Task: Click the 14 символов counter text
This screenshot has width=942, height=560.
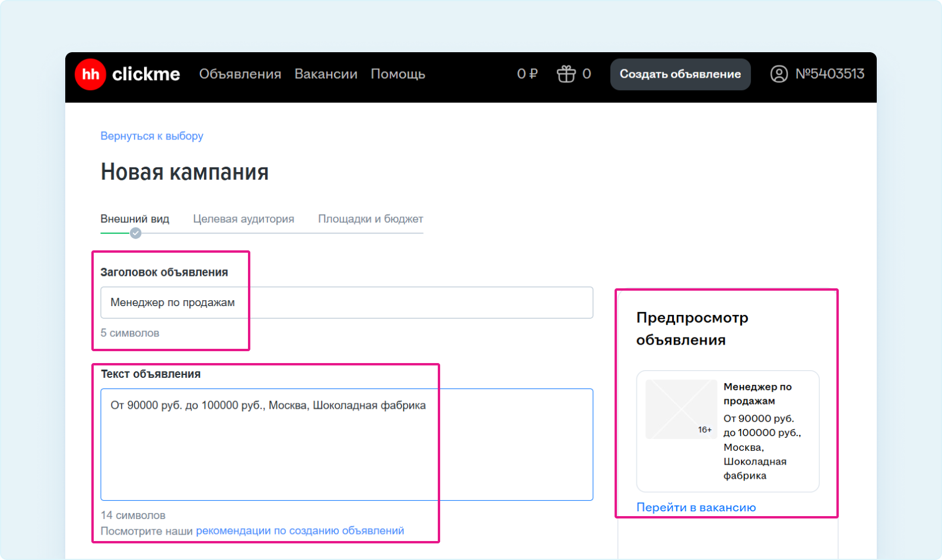Action: pyautogui.click(x=133, y=516)
